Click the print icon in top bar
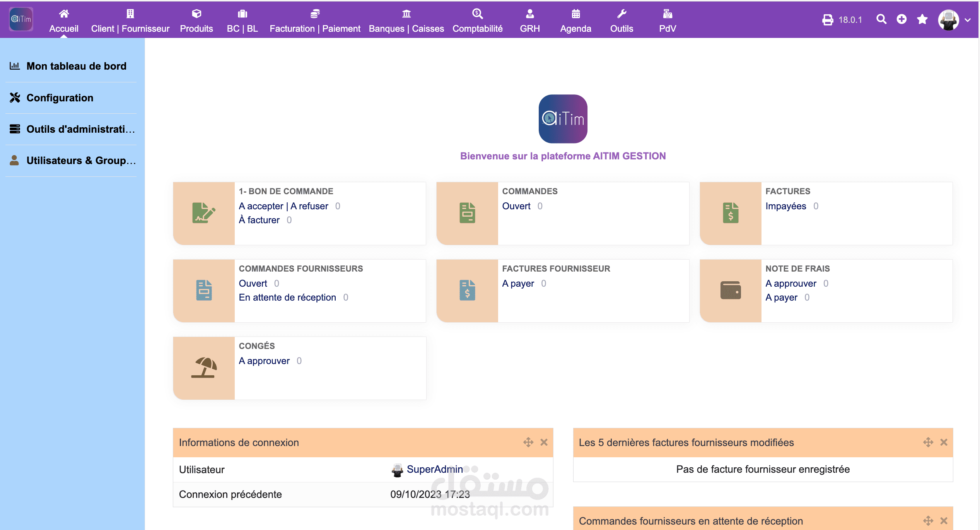The width and height of the screenshot is (980, 530). point(828,20)
